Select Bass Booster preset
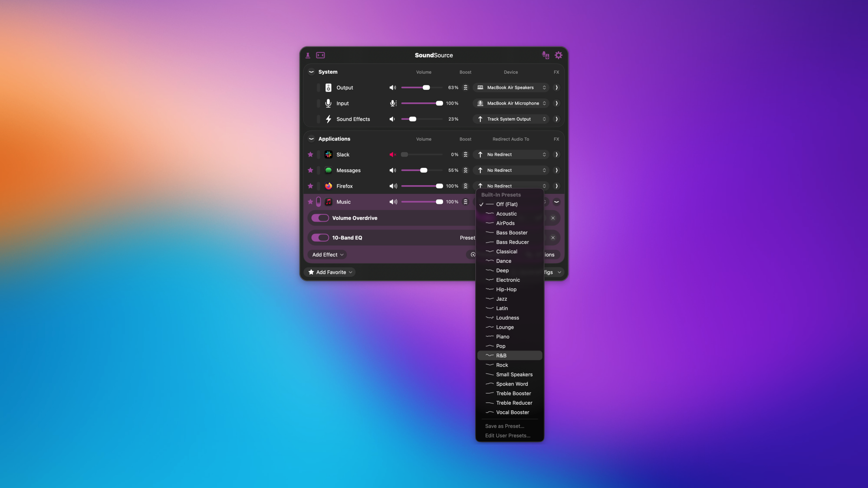868x488 pixels. click(512, 233)
